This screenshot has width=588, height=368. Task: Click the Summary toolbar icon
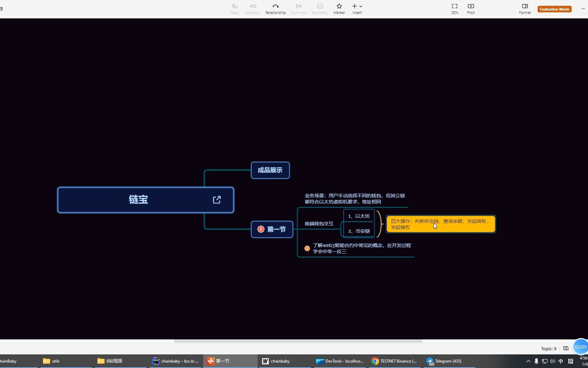pos(299,9)
